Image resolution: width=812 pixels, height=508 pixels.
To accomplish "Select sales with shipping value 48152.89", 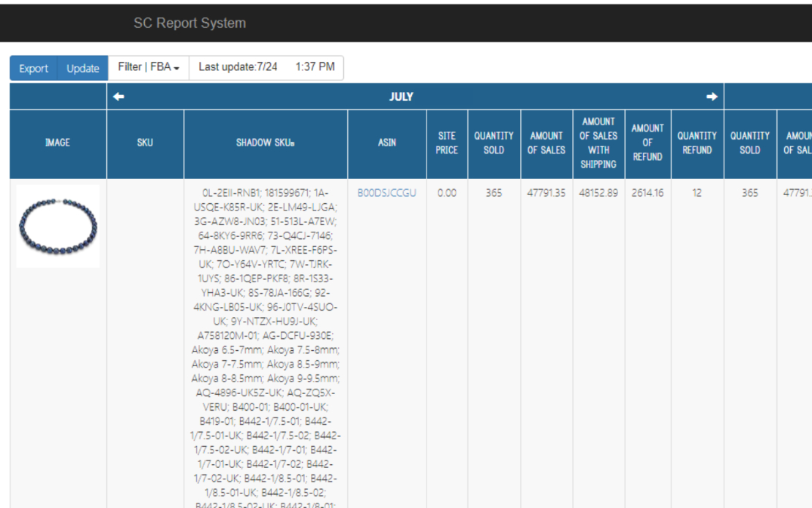I will tap(598, 193).
